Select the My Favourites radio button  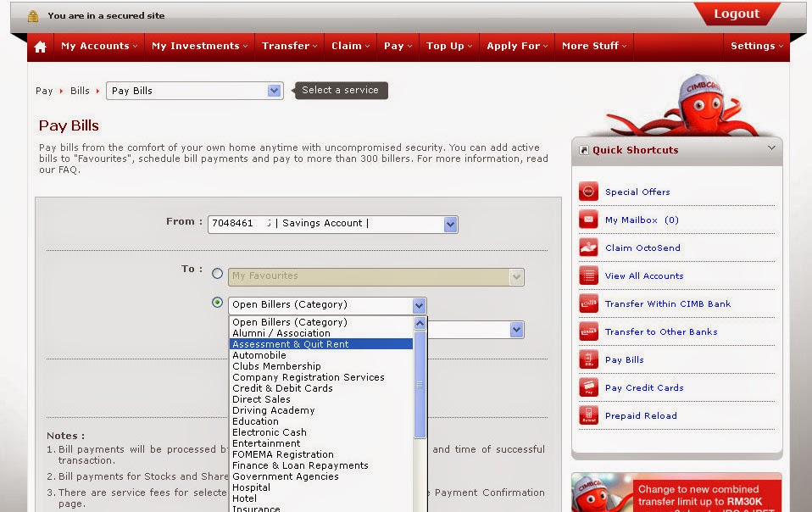click(x=218, y=273)
